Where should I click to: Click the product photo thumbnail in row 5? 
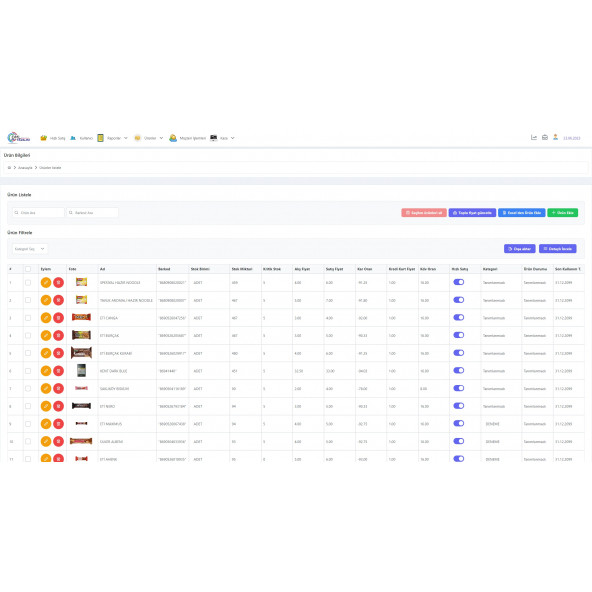pyautogui.click(x=81, y=353)
